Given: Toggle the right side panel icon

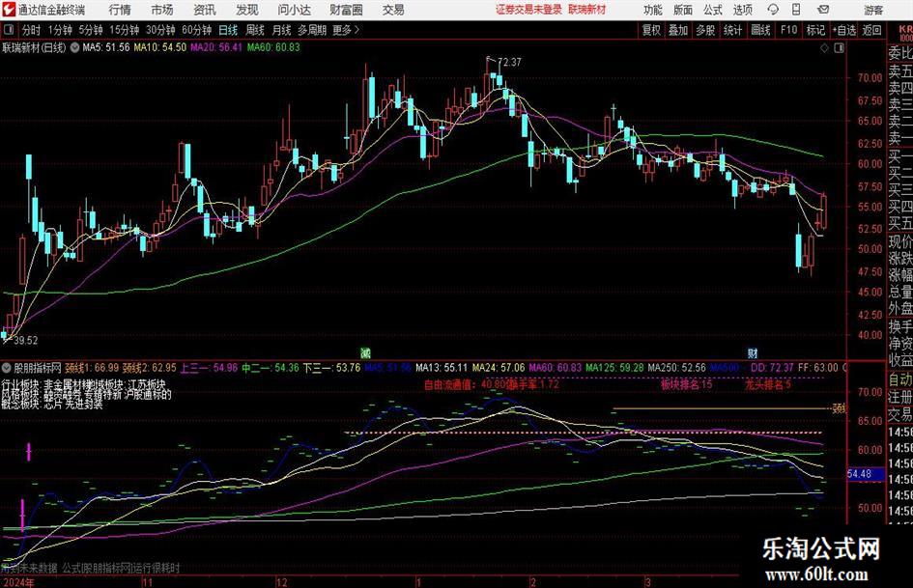Looking at the screenshot, I should 839,48.
